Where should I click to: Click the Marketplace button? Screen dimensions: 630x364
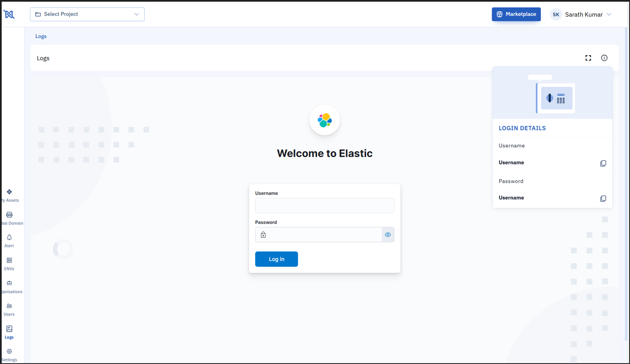tap(516, 14)
